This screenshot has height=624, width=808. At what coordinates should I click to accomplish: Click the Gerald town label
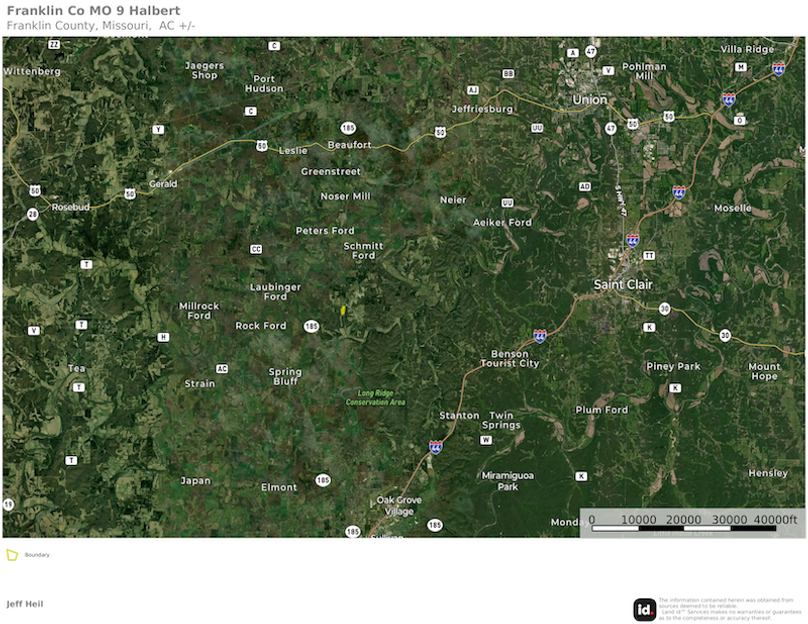click(163, 183)
